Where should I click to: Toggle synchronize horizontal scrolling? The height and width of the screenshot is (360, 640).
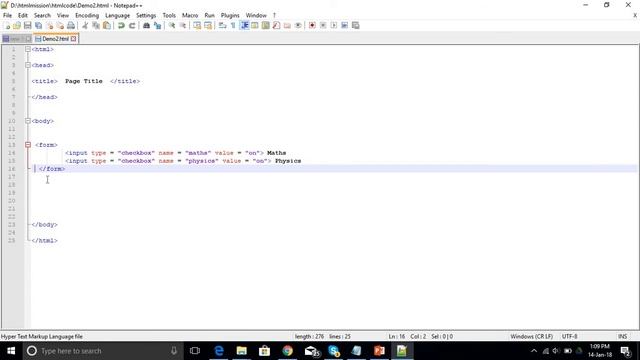208,25
